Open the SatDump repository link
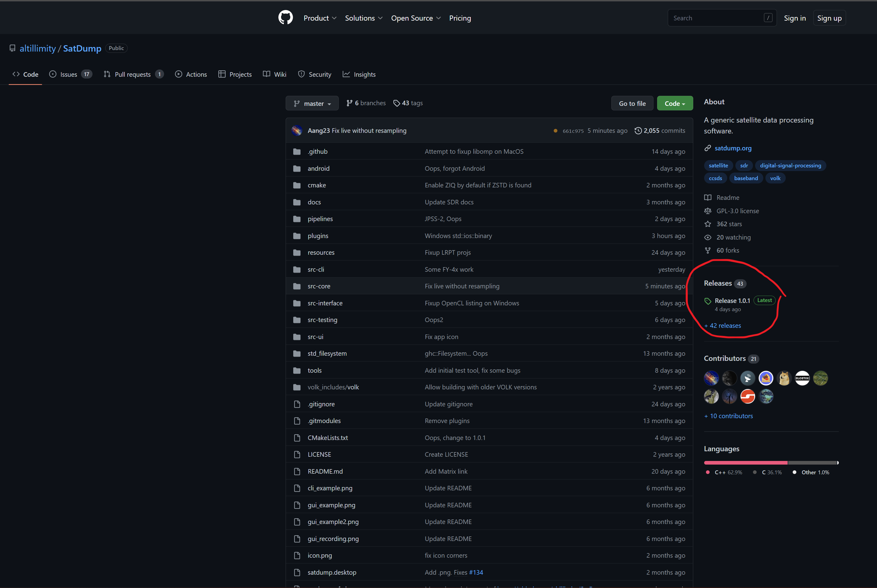Image resolution: width=877 pixels, height=588 pixels. (x=82, y=49)
